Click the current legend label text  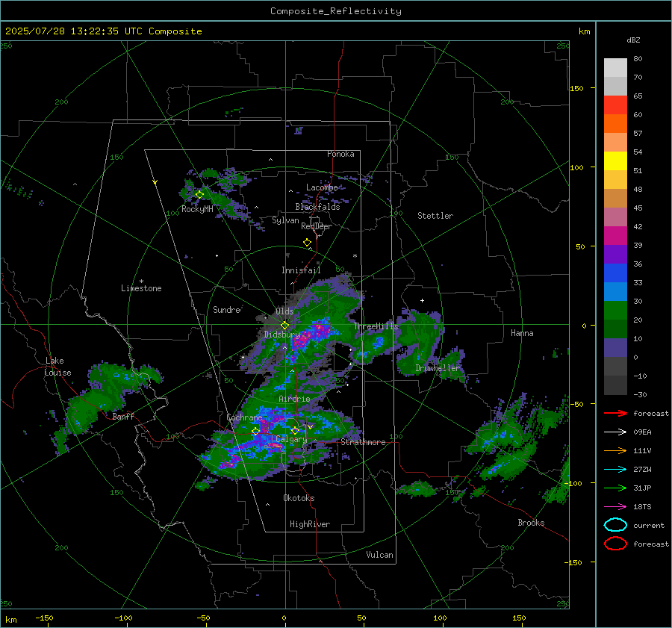click(x=649, y=526)
